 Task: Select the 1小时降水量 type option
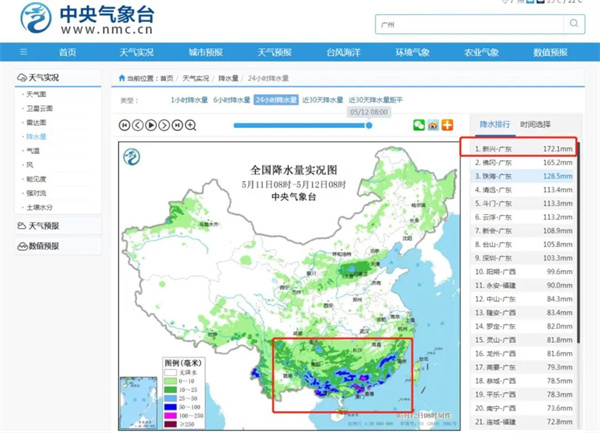pyautogui.click(x=189, y=100)
